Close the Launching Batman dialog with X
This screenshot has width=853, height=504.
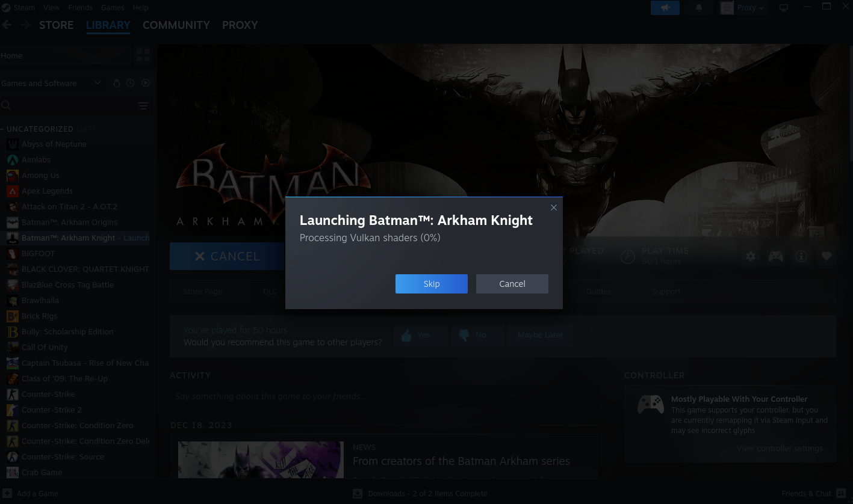click(554, 207)
